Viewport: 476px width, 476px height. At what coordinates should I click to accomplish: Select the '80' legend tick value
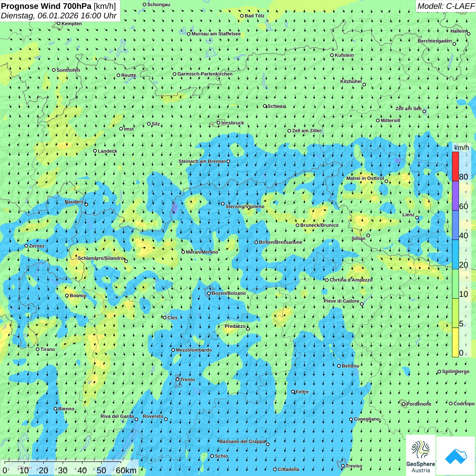click(463, 177)
